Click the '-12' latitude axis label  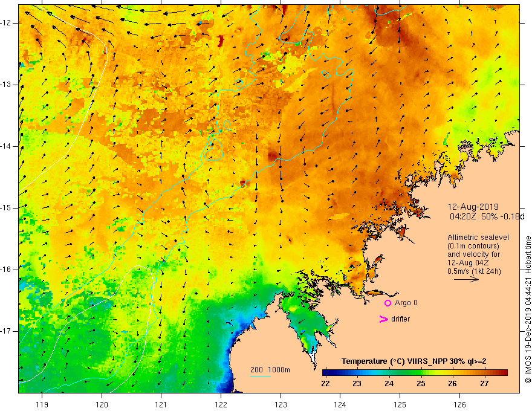[6, 23]
